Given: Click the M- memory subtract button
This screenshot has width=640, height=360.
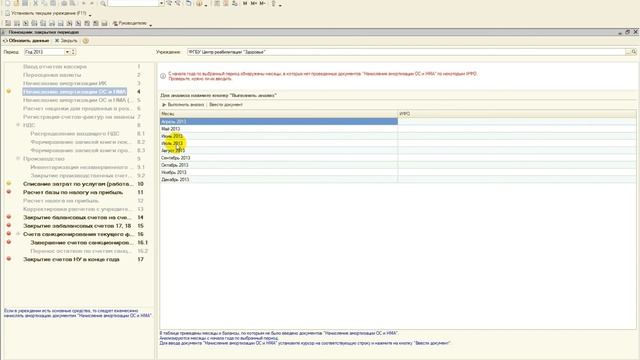Looking at the screenshot, I should pyautogui.click(x=262, y=3).
